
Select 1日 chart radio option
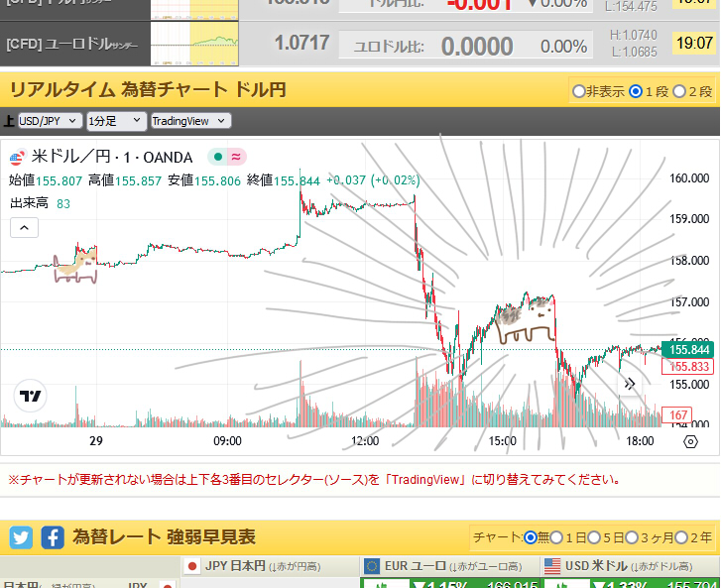coord(556,537)
